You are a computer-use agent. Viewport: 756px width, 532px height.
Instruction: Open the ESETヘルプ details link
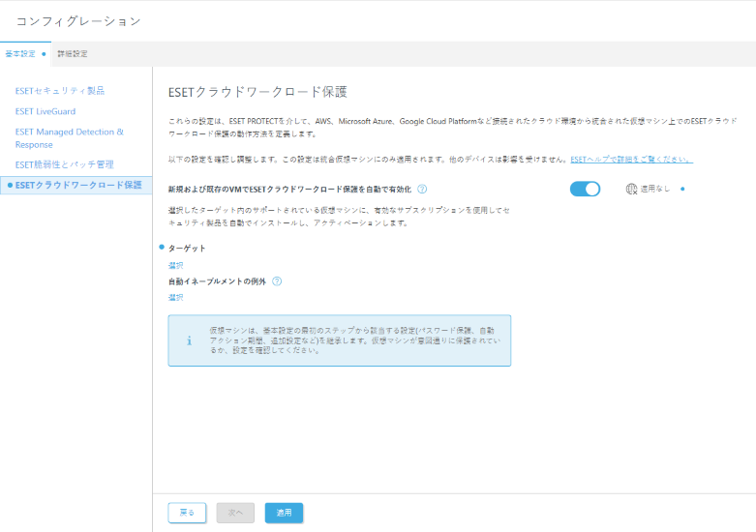point(631,159)
